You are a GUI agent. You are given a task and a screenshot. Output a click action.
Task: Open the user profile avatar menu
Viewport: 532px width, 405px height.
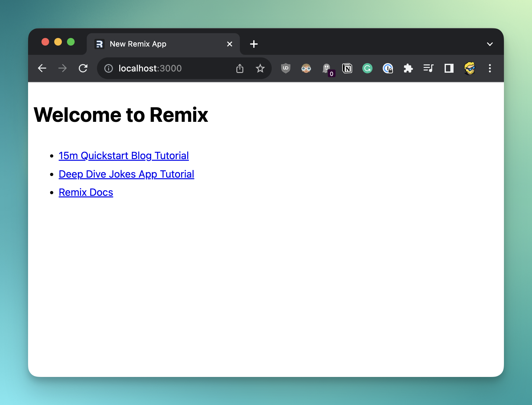pos(469,68)
